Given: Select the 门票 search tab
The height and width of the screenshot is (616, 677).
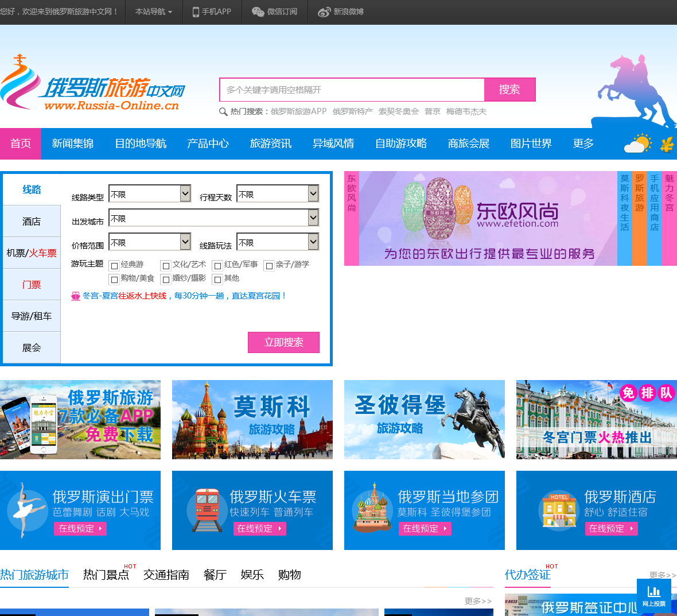Looking at the screenshot, I should point(32,285).
